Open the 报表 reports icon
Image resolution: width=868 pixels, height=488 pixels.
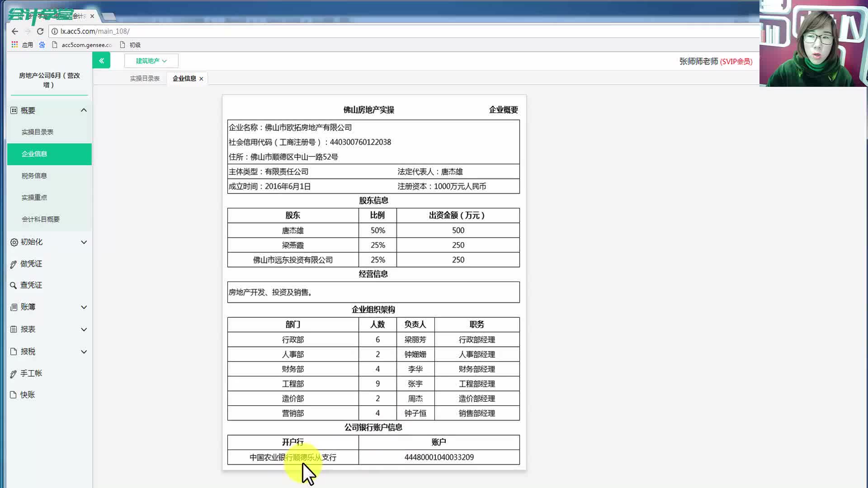[14, 329]
